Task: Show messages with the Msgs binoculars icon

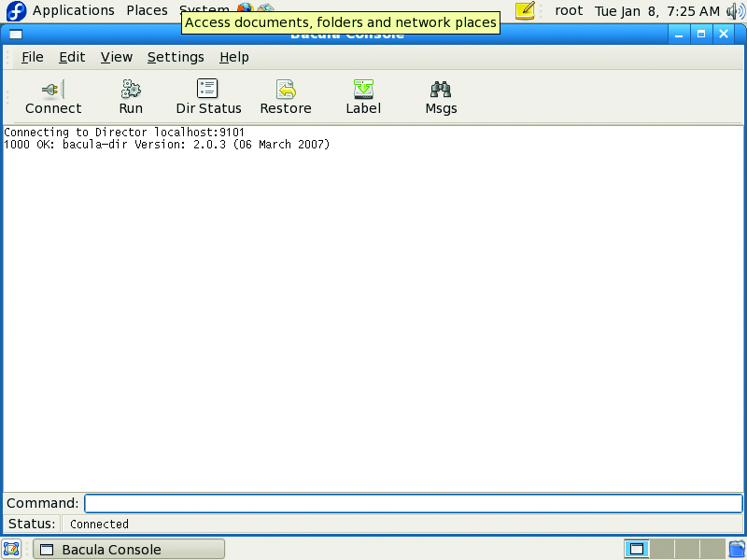Action: coord(441,90)
